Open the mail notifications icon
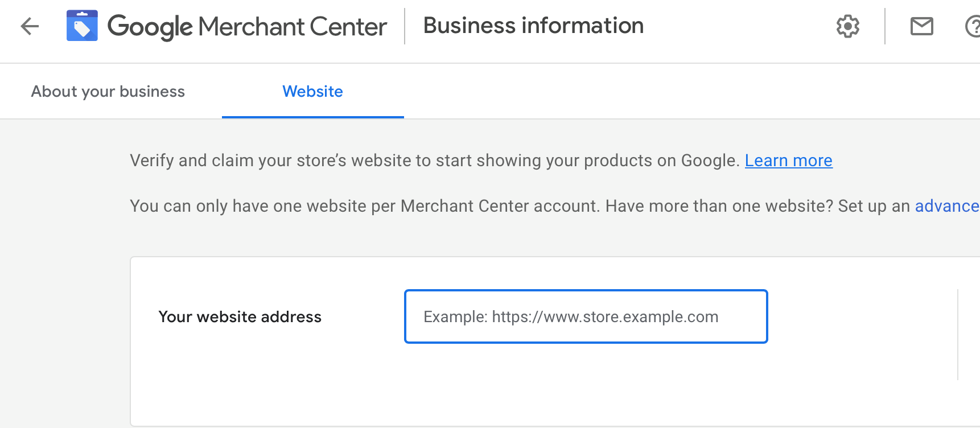980x428 pixels. (921, 26)
